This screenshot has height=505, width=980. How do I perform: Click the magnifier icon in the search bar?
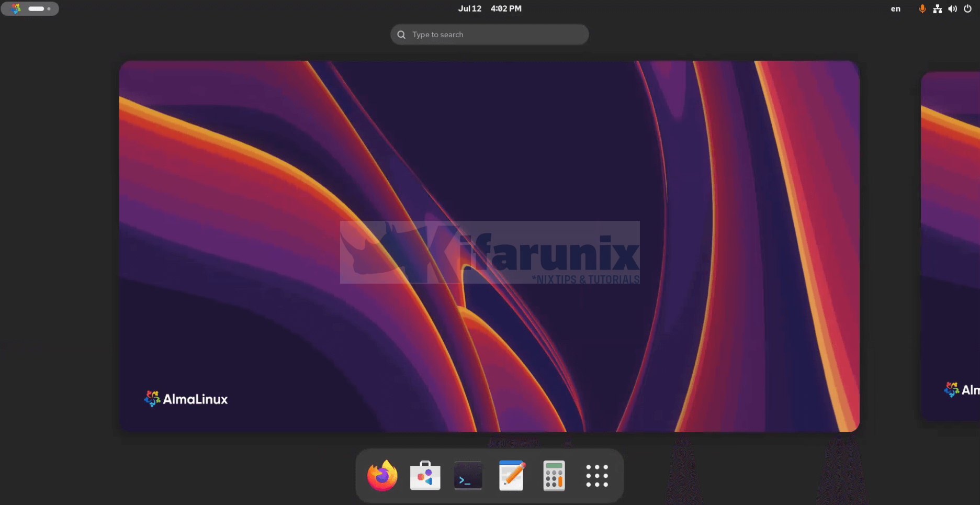(401, 35)
